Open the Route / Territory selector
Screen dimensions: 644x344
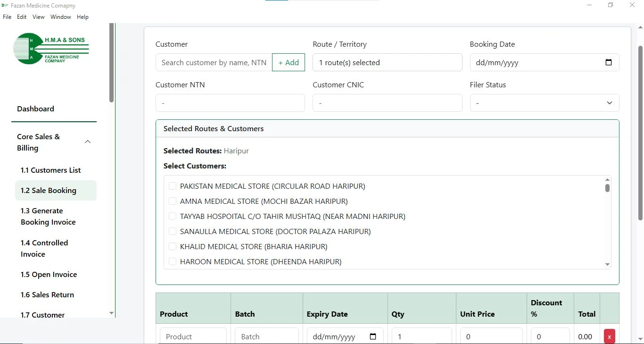(387, 62)
